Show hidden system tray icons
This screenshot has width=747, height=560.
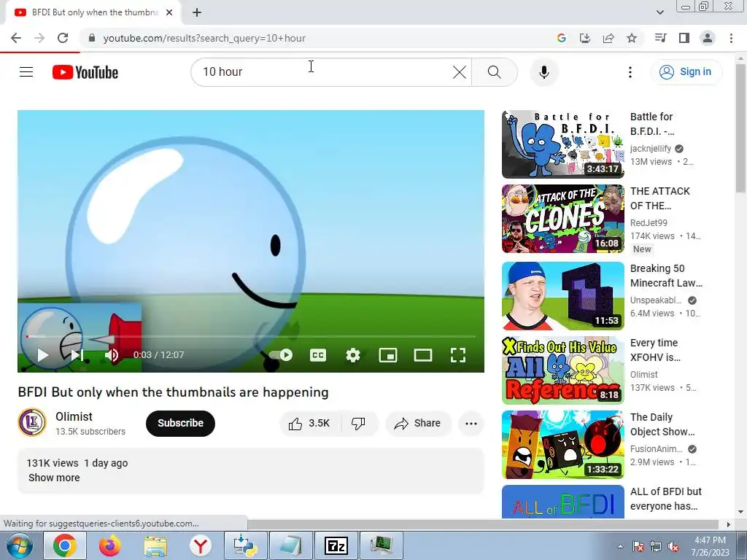coord(620,546)
